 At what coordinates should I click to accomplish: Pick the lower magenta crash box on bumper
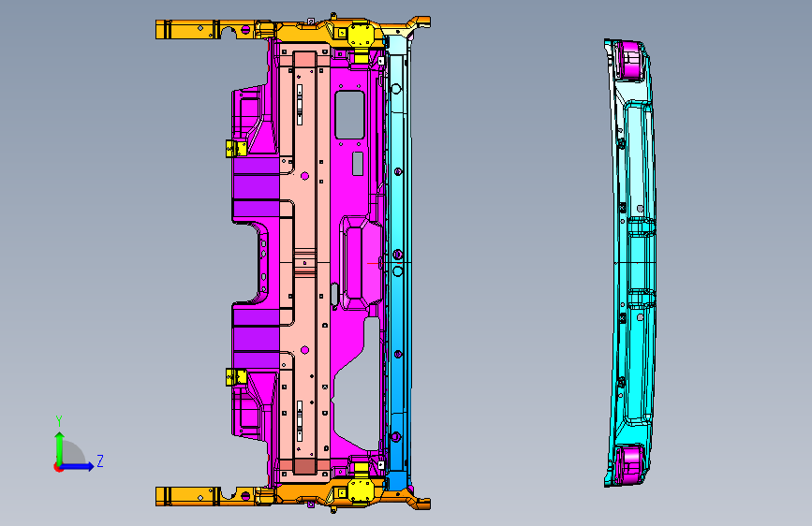coord(630,465)
